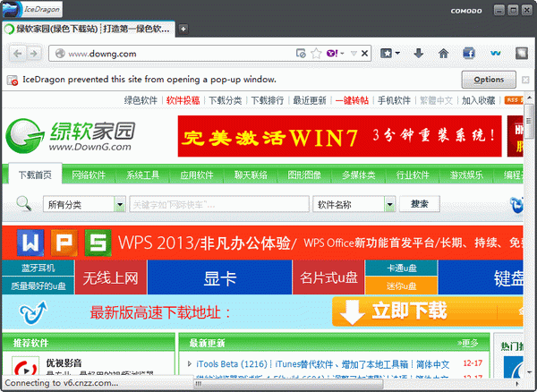Click the 显卡 blue ad tile

[x=220, y=277]
